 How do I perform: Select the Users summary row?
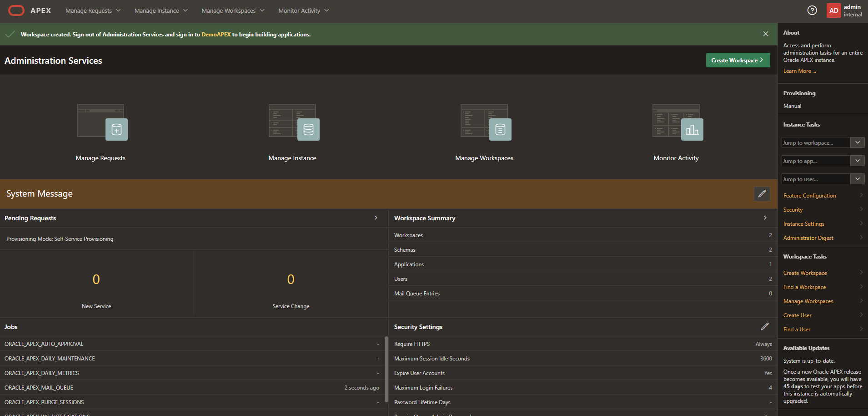click(583, 279)
